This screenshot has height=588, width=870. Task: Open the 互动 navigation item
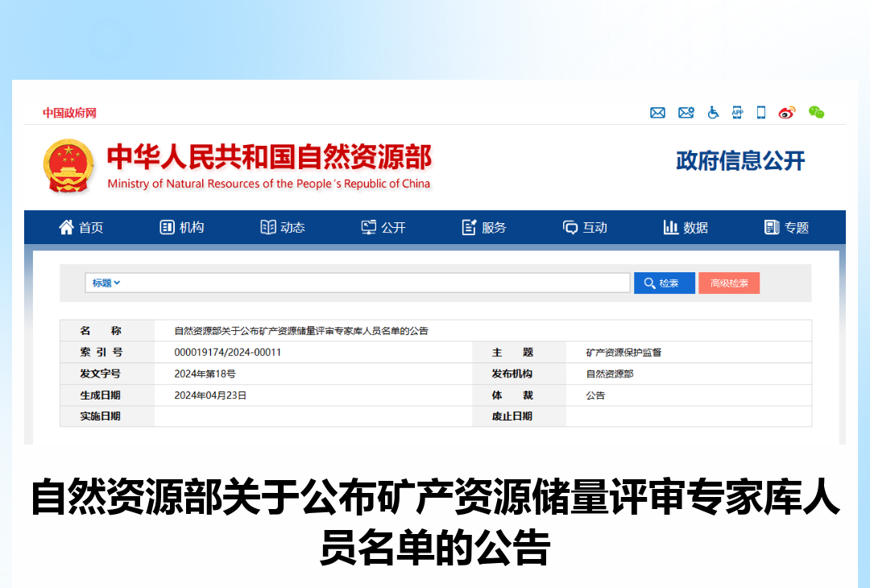click(x=585, y=227)
